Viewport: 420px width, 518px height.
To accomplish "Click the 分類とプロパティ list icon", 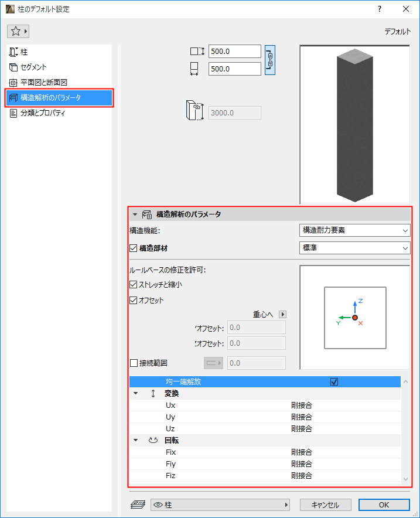I will pyautogui.click(x=13, y=113).
